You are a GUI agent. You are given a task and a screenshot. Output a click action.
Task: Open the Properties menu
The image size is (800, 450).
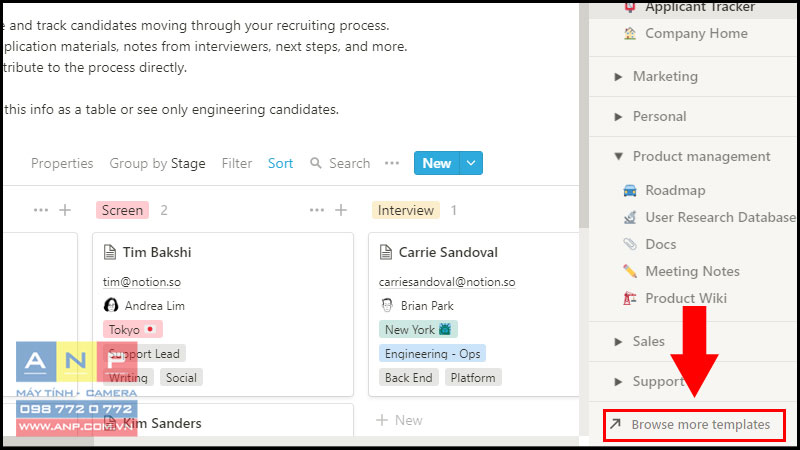pyautogui.click(x=62, y=163)
